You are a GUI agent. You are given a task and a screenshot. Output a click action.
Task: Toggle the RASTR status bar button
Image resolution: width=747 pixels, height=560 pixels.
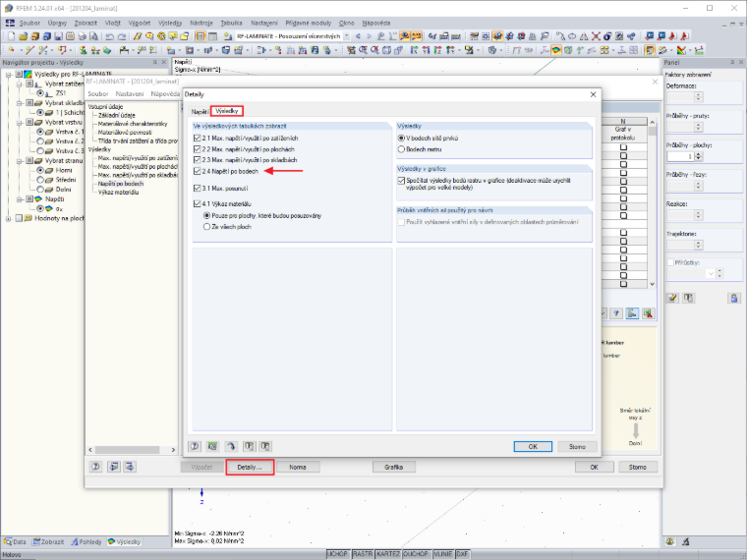[363, 554]
